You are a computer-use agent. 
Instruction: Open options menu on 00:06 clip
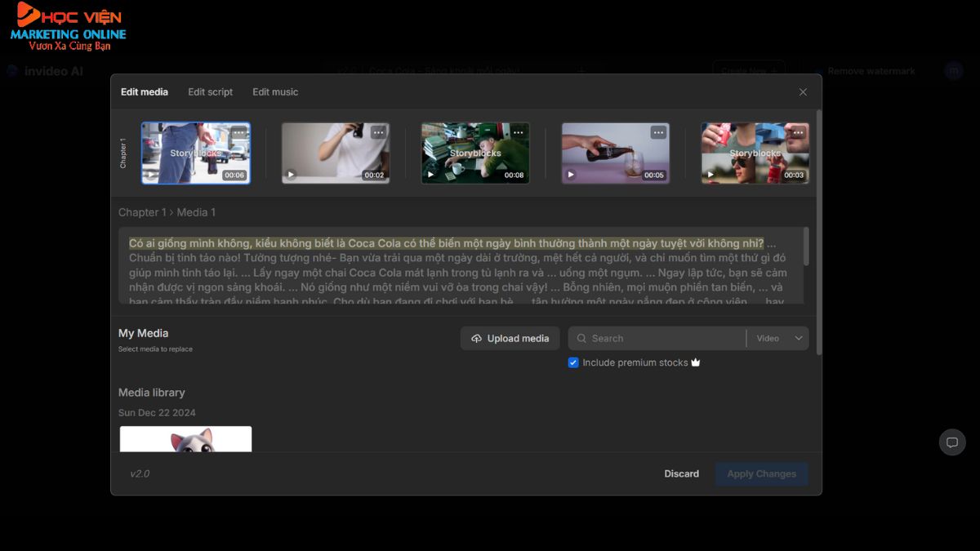click(238, 132)
